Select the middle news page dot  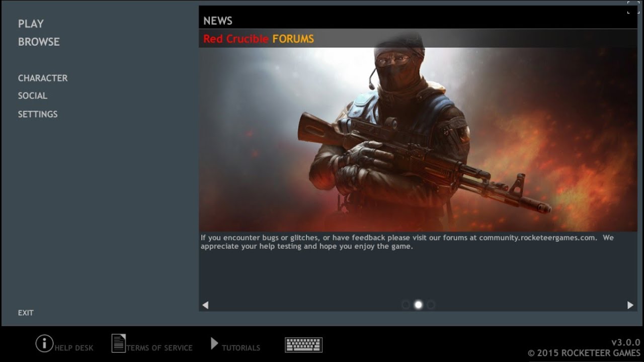point(418,305)
